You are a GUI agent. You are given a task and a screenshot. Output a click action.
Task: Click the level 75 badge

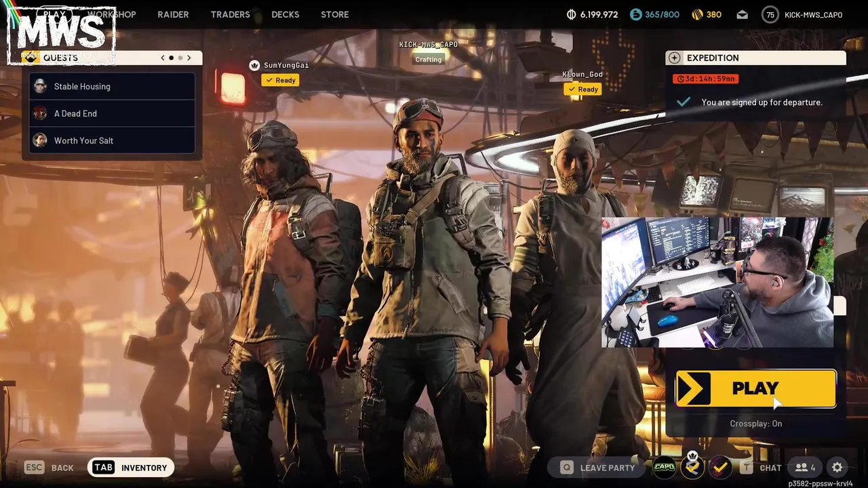coord(770,14)
